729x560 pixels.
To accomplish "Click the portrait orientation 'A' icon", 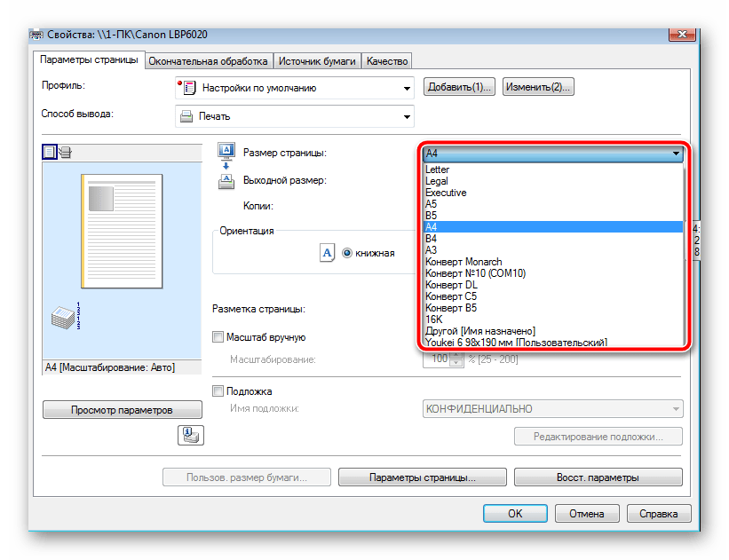I will coord(327,253).
